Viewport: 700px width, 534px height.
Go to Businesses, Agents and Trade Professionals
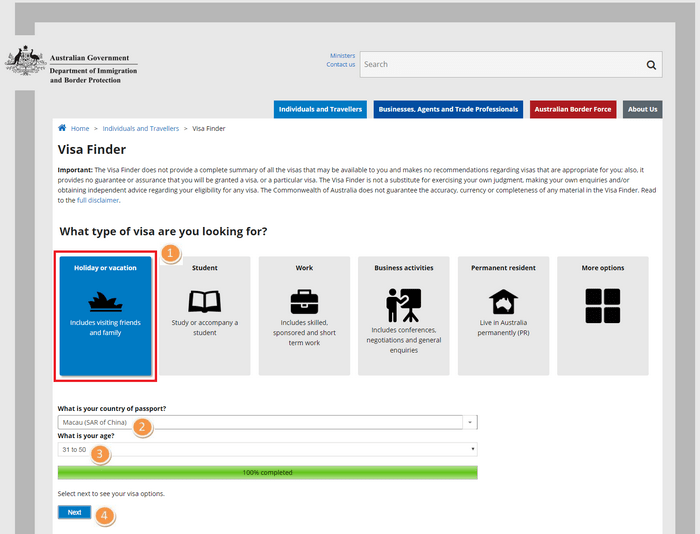pyautogui.click(x=448, y=109)
